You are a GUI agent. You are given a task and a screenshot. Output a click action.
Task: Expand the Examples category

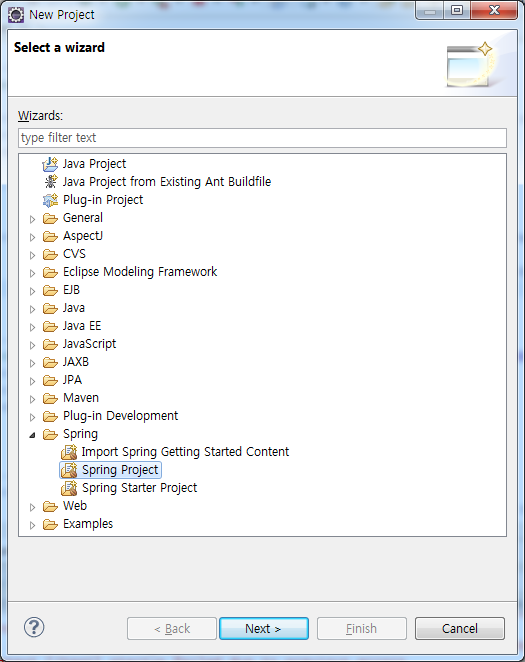coord(32,525)
